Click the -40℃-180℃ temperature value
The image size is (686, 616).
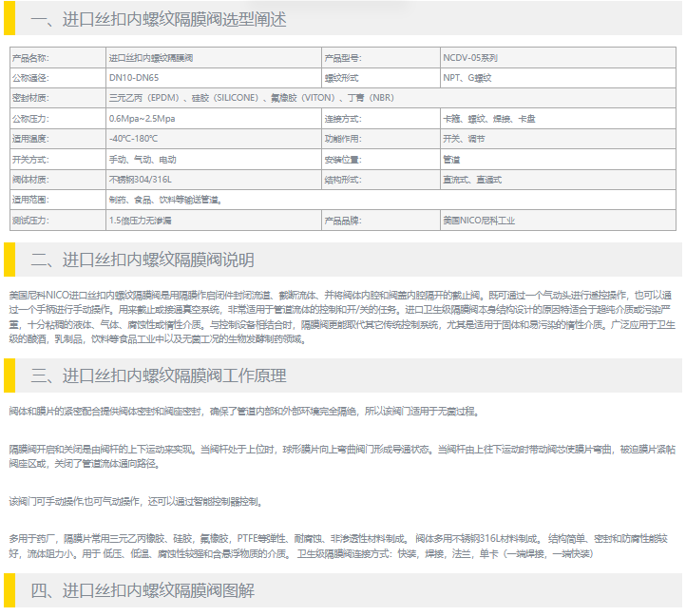pos(133,139)
